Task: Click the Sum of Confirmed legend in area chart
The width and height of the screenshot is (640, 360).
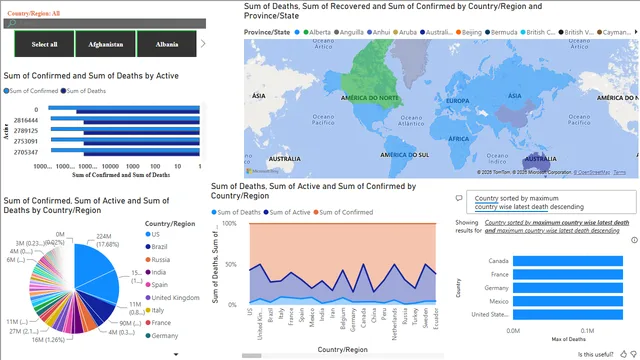Action: [x=343, y=212]
